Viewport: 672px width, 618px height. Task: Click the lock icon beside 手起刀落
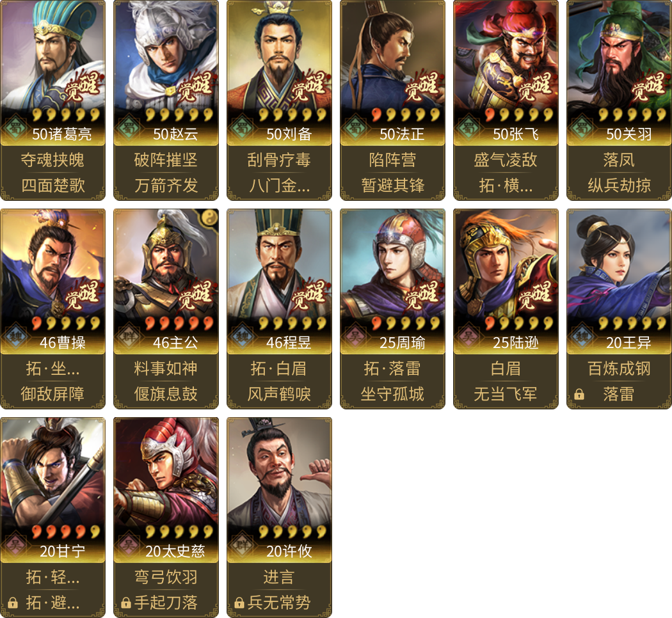coord(125,603)
